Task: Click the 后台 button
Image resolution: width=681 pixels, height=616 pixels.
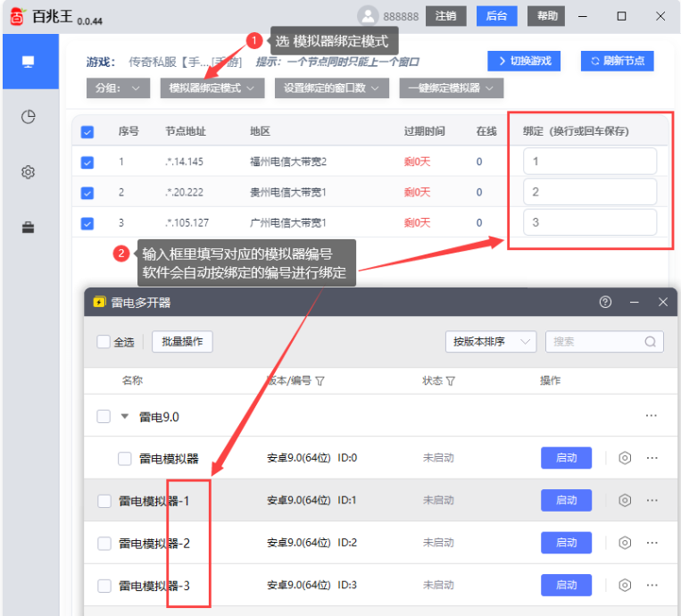Action: (x=497, y=16)
